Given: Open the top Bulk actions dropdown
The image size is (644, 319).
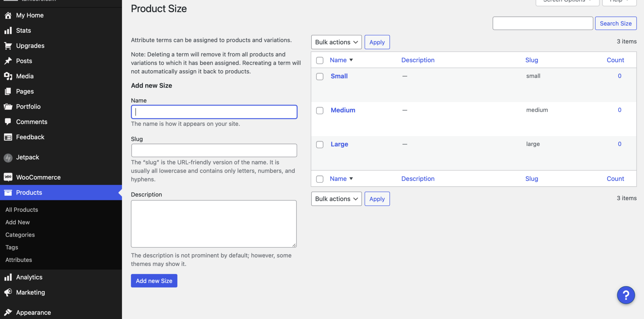Looking at the screenshot, I should click(x=336, y=42).
